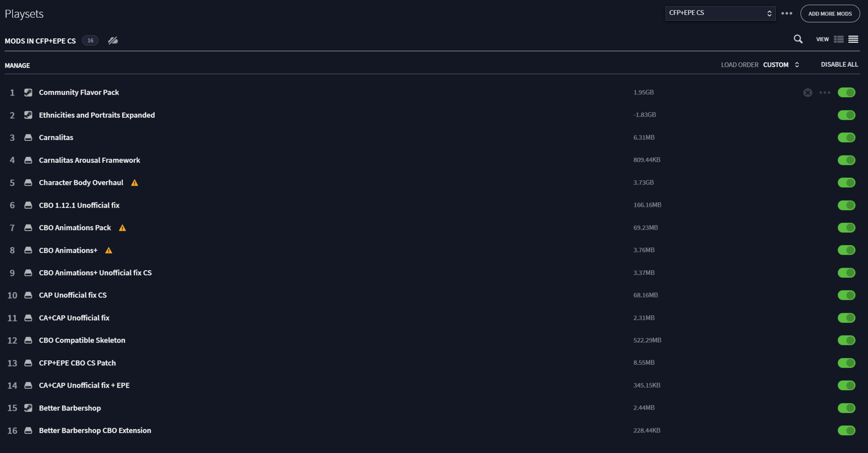
Task: Open Community Flavor Pack three-dot options
Action: click(825, 93)
